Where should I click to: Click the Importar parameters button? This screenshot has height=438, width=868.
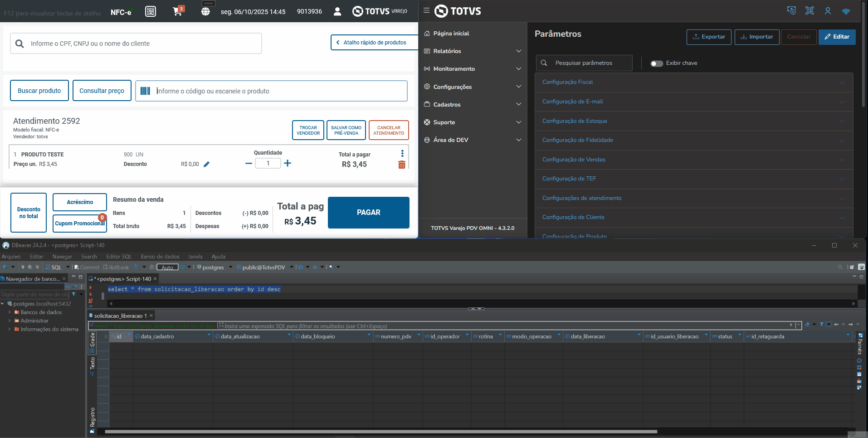tap(757, 37)
